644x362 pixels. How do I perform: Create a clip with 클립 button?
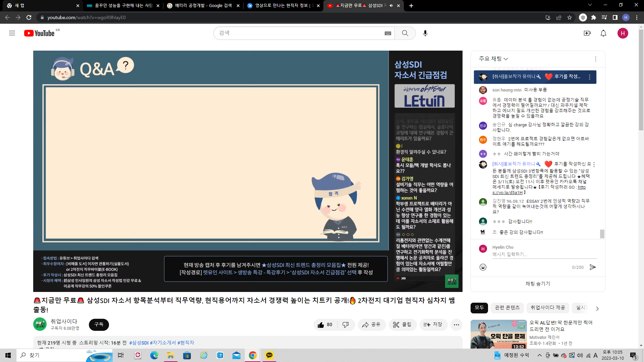402,325
